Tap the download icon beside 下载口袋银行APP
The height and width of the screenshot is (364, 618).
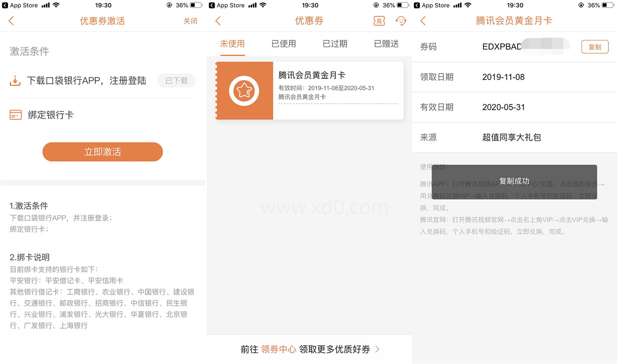coord(15,81)
